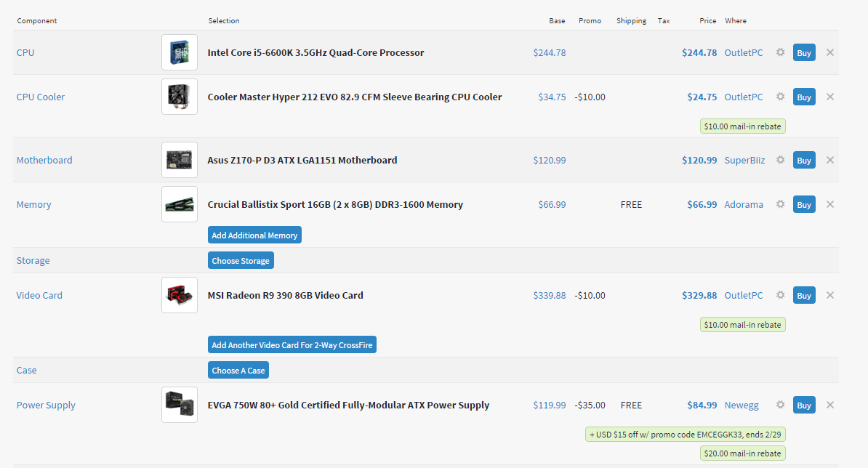The height and width of the screenshot is (468, 868).
Task: Open the CPU component category link
Action: (25, 52)
